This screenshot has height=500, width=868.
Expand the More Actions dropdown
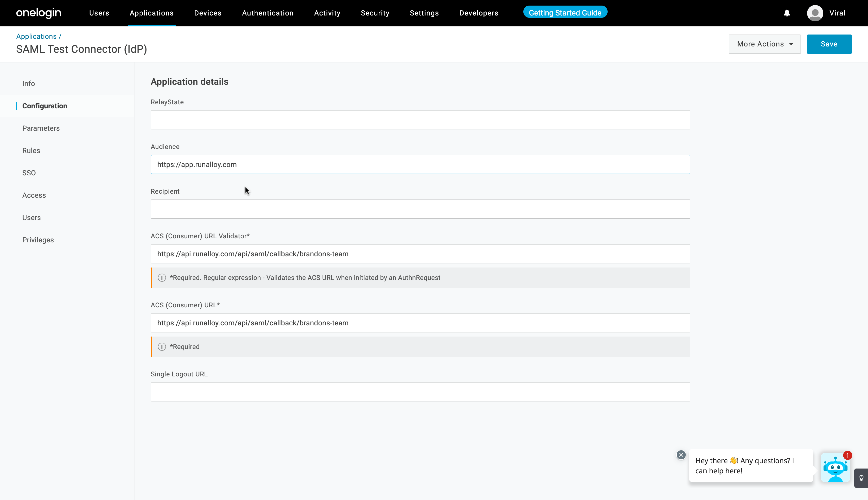[764, 44]
